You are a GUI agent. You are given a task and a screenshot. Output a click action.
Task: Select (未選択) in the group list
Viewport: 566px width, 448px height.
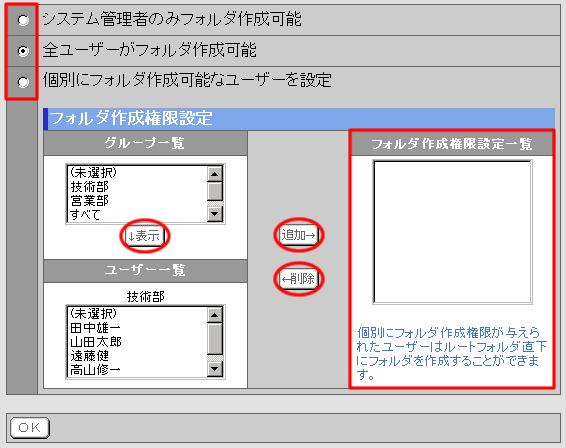(137, 173)
